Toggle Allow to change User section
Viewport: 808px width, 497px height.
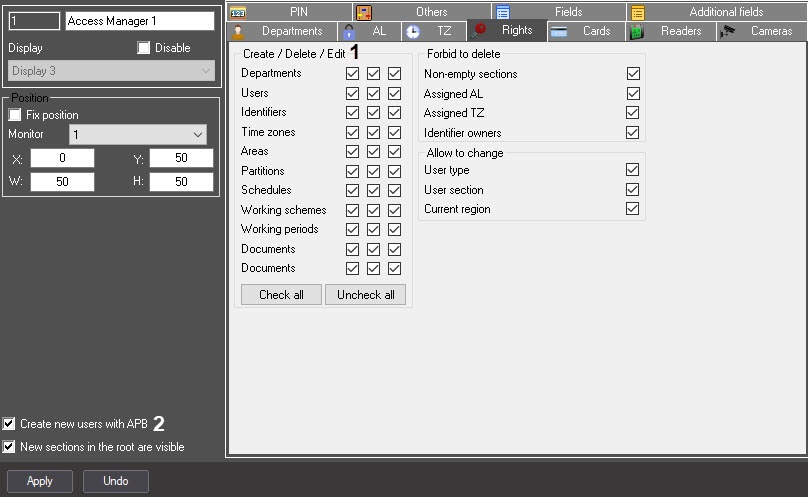pos(633,189)
